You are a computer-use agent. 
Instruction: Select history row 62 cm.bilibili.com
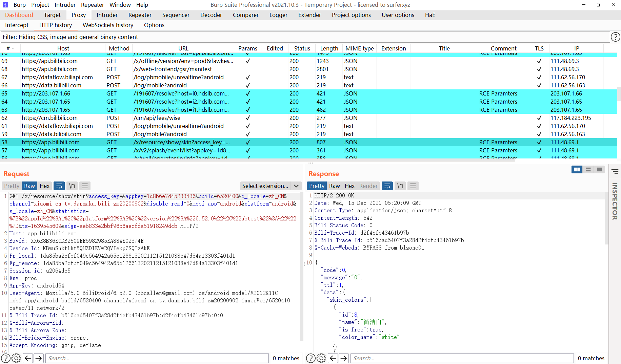[x=308, y=118]
